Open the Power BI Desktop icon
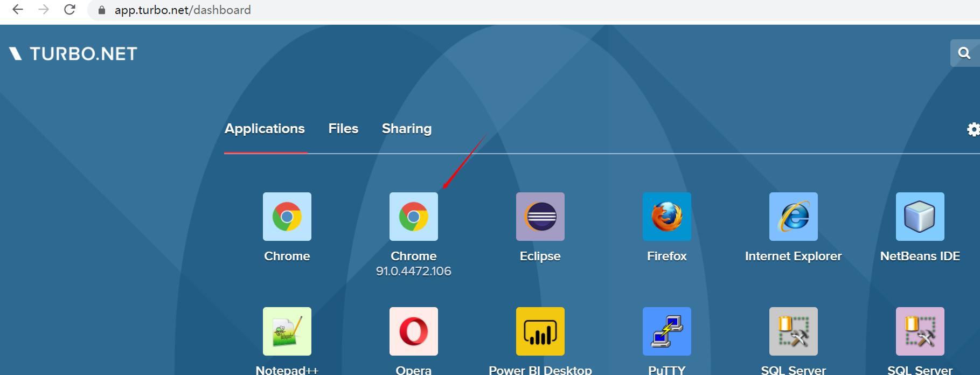 click(x=540, y=331)
